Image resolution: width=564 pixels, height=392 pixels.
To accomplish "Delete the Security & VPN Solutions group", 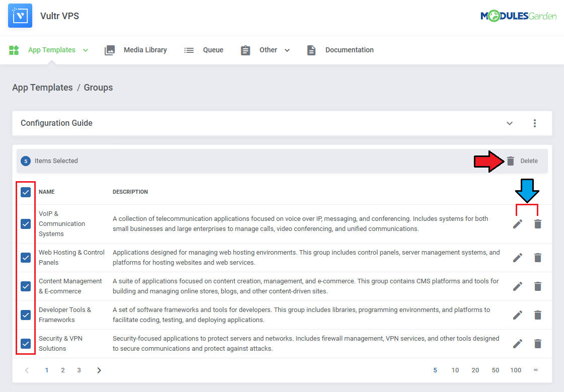I will pyautogui.click(x=538, y=344).
